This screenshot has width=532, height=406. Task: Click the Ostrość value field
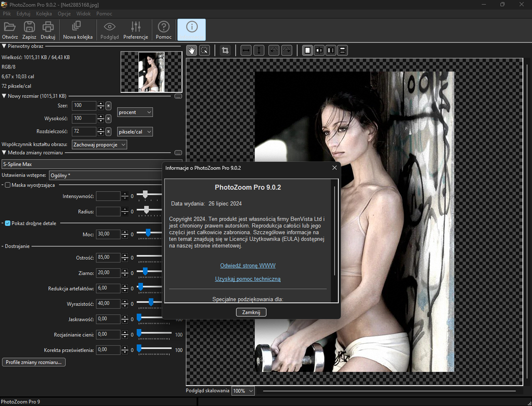pyautogui.click(x=108, y=258)
